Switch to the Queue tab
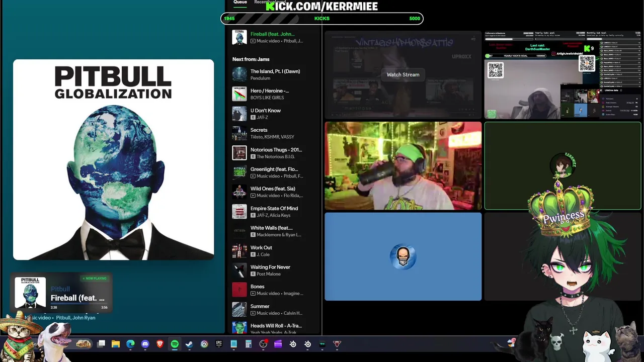Viewport: 644px width, 362px height. [x=240, y=3]
